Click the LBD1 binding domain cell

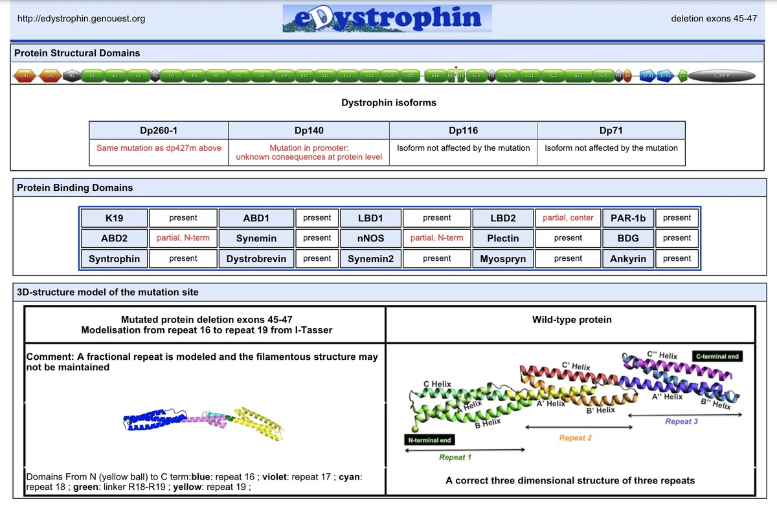(x=370, y=218)
